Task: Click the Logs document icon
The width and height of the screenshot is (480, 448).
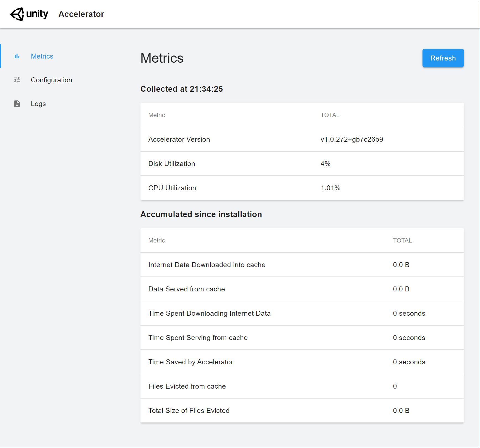Action: tap(17, 104)
